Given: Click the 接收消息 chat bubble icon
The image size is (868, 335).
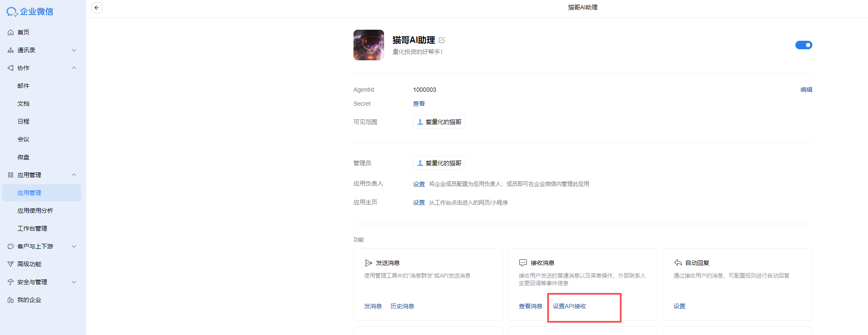Looking at the screenshot, I should [523, 263].
